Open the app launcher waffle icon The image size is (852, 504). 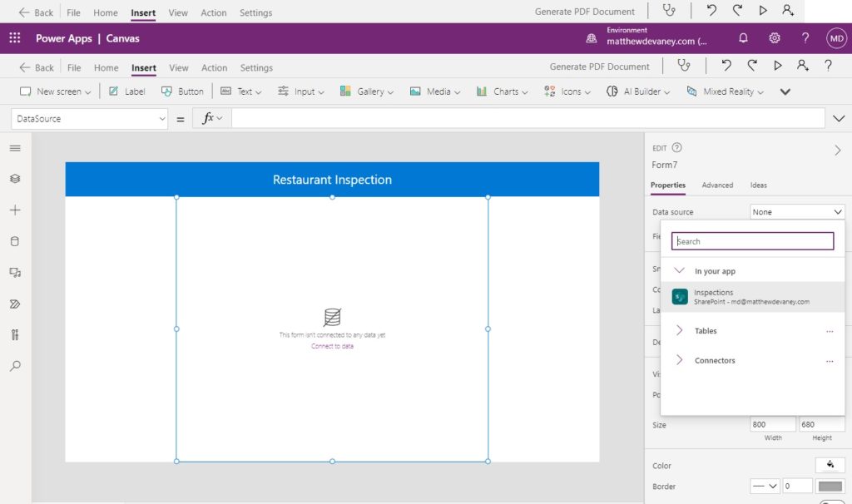click(15, 38)
